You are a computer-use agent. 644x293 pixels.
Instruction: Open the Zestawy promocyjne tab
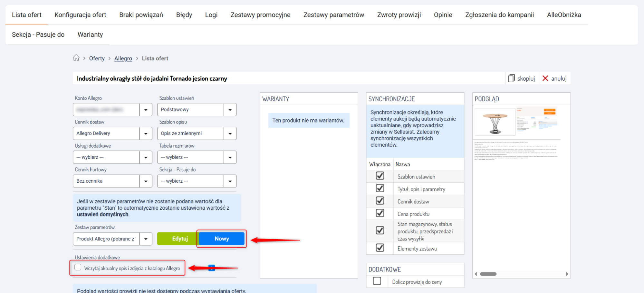click(260, 15)
